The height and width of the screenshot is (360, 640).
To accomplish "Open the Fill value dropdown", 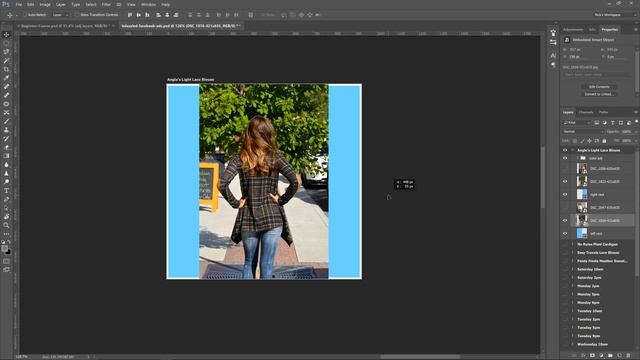I will (636, 141).
